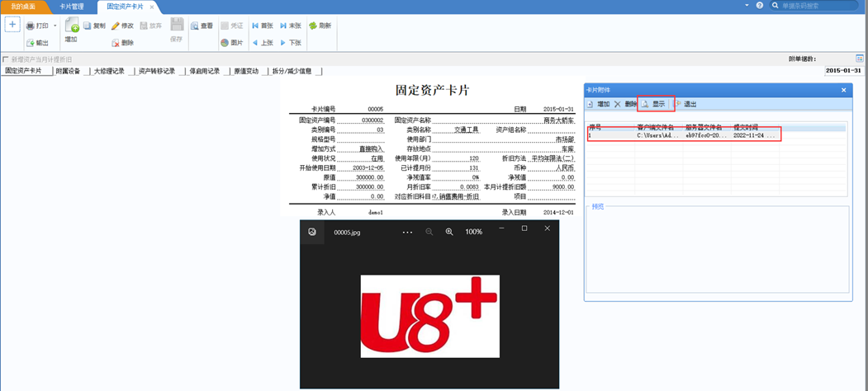Go to first card with 首张
This screenshot has height=391, width=868.
pyautogui.click(x=263, y=26)
